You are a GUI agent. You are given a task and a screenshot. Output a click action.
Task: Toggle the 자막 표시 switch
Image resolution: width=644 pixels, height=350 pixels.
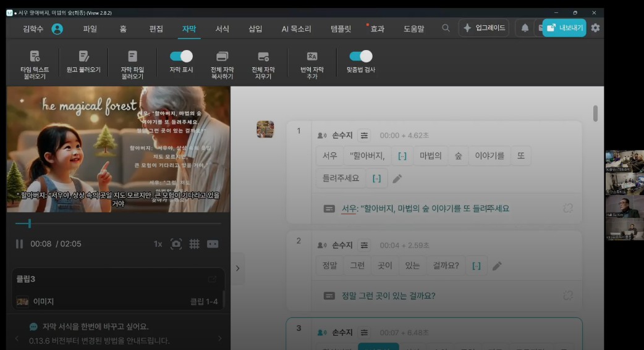[x=181, y=56]
